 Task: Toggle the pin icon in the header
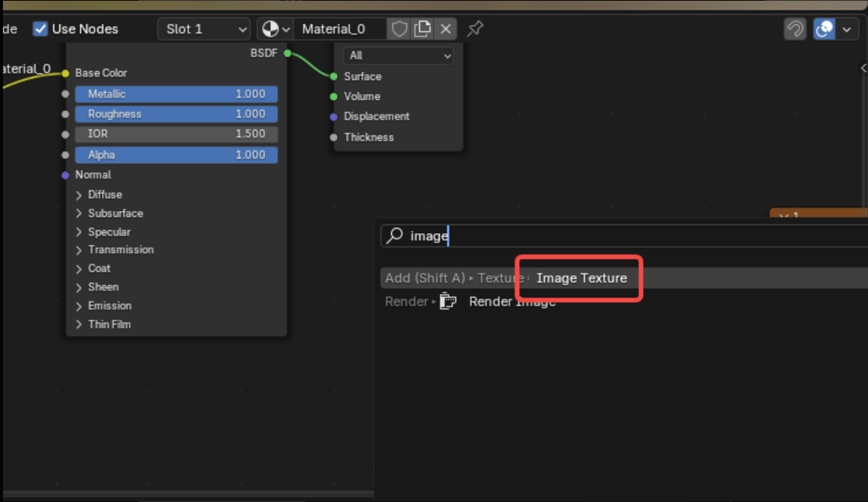pos(475,29)
